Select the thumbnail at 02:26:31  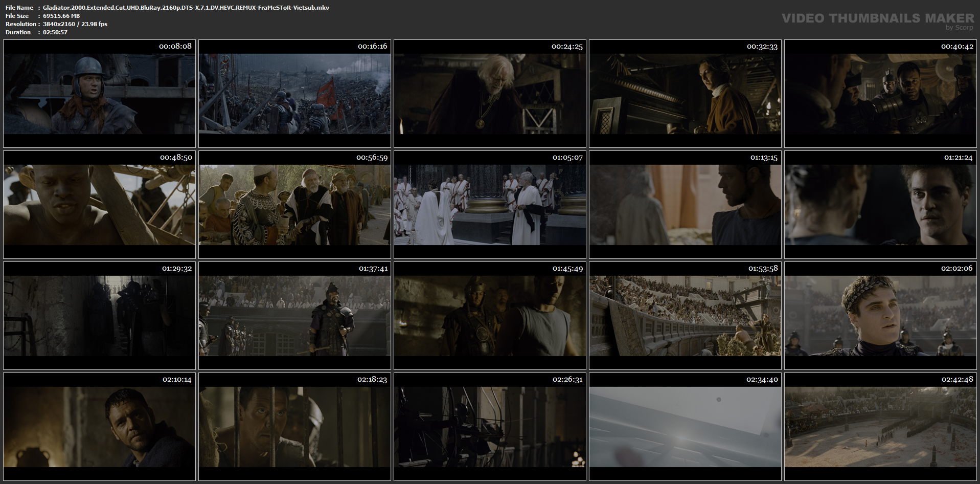[x=490, y=427]
